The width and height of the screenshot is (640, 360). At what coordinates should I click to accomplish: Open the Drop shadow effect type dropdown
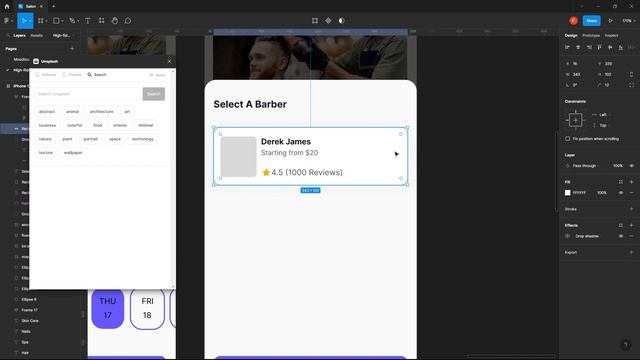[x=588, y=236]
